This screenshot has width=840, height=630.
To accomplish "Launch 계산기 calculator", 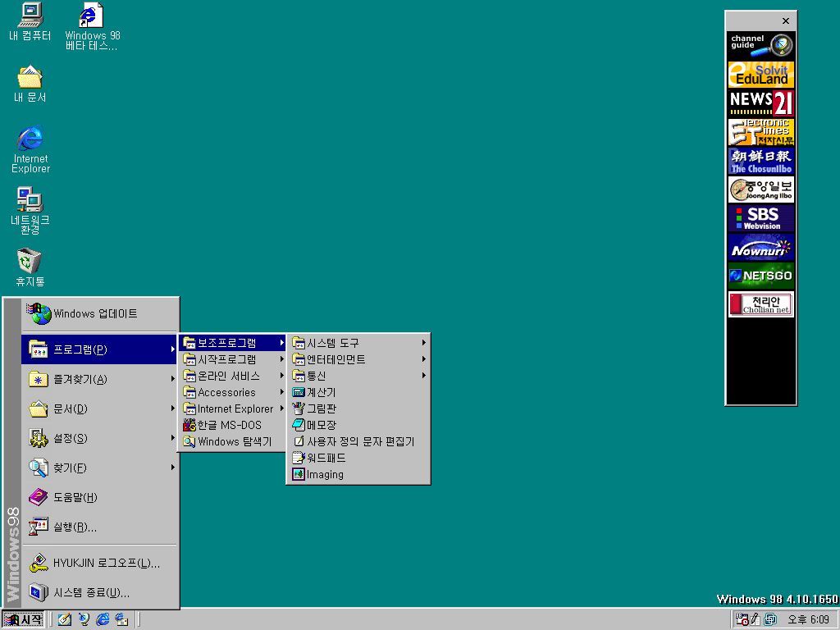I will tap(358, 392).
